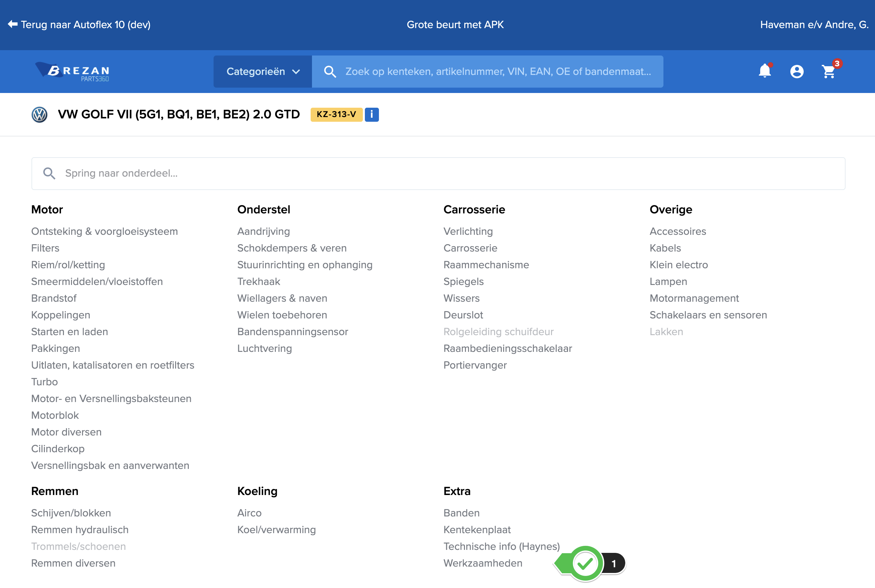The width and height of the screenshot is (875, 588).
Task: Open the notifications bell icon
Action: [x=764, y=71]
